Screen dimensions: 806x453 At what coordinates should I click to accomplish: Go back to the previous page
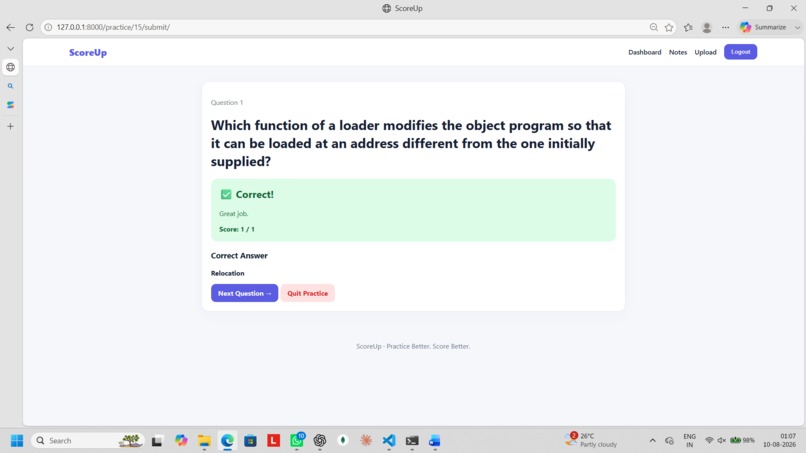click(x=11, y=27)
